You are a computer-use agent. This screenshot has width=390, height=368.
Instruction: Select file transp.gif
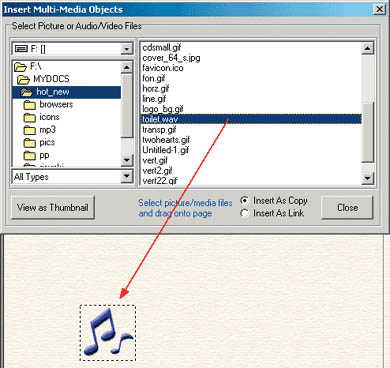point(159,130)
